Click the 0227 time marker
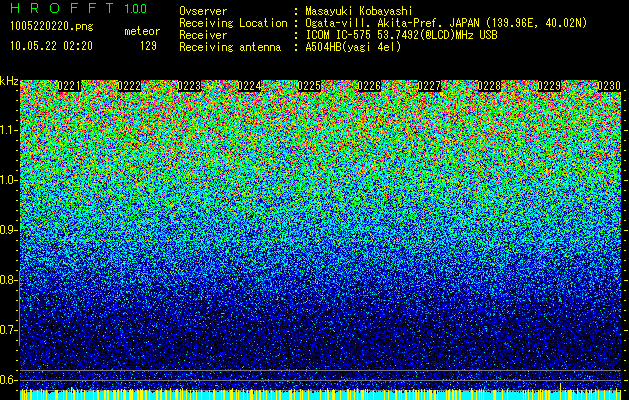Image resolution: width=629 pixels, height=400 pixels. click(x=430, y=86)
